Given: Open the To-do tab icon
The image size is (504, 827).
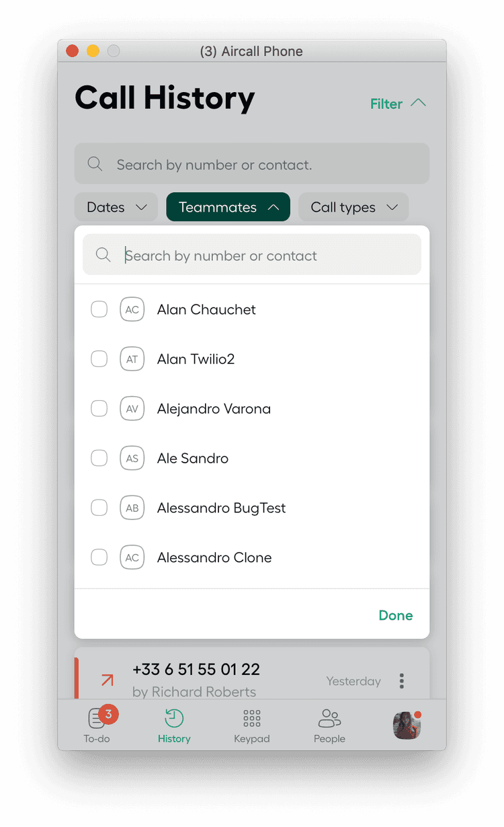Looking at the screenshot, I should 97,719.
